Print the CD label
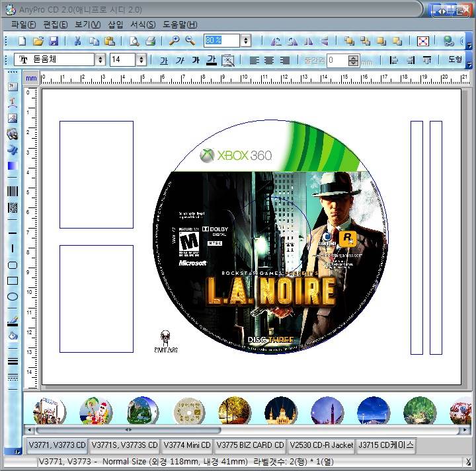The width and height of the screenshot is (476, 471). tap(151, 41)
